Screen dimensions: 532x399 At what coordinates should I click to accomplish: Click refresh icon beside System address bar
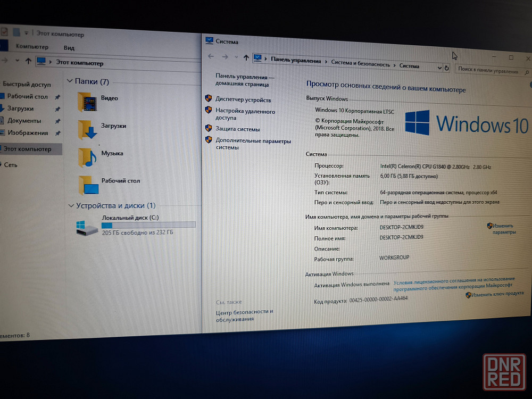coord(447,68)
